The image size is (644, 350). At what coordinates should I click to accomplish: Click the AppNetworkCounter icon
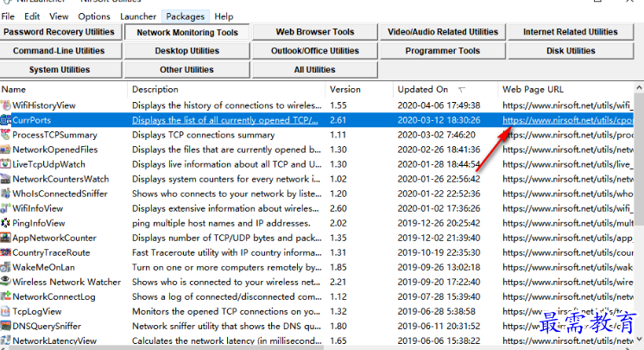5,239
